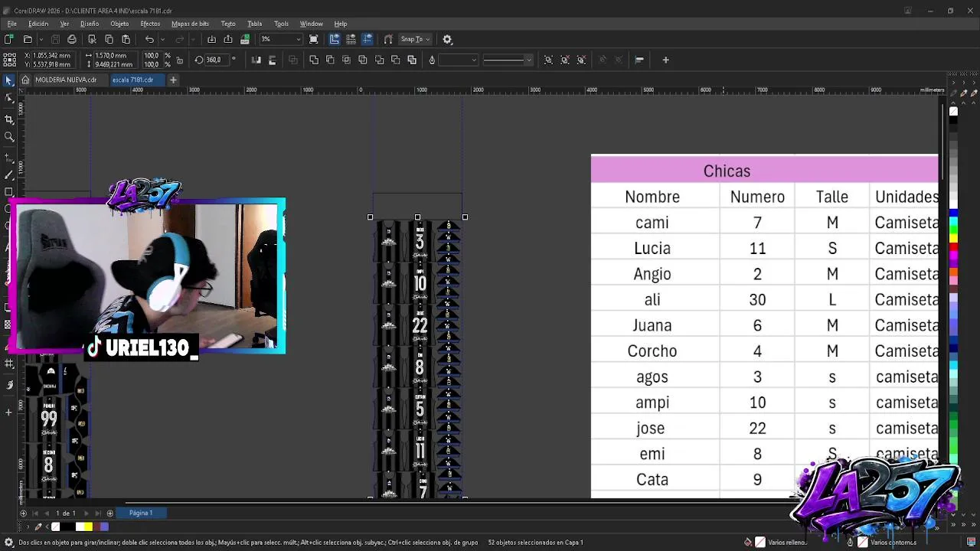Image resolution: width=980 pixels, height=551 pixels.
Task: Open the Options gear icon
Action: pyautogui.click(x=448, y=39)
